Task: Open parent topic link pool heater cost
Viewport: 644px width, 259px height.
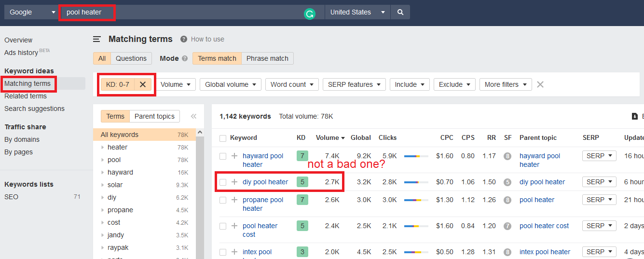Action: [x=544, y=226]
